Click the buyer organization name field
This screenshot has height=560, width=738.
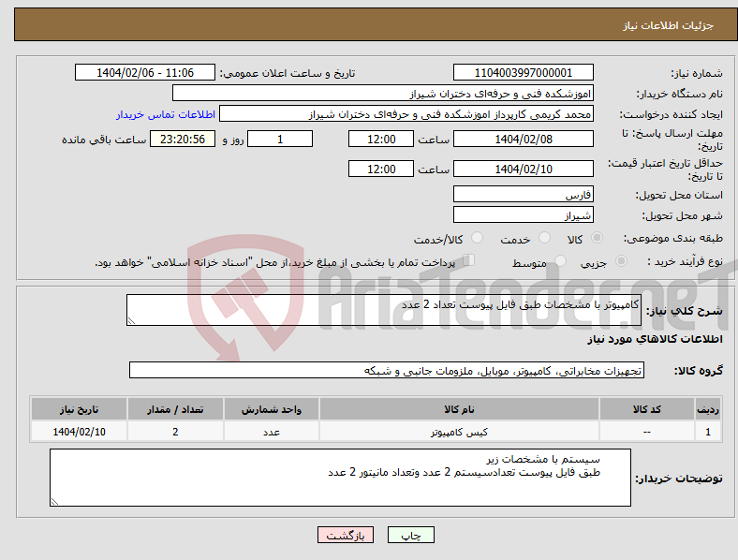(383, 93)
